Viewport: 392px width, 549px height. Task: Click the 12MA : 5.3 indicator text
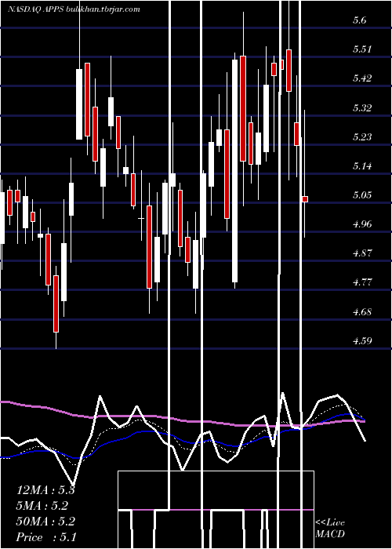45,490
